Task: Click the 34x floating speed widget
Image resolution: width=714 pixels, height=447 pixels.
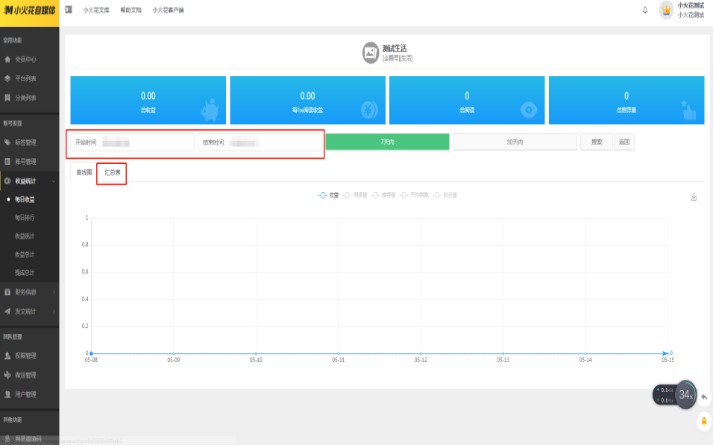Action: (x=685, y=394)
